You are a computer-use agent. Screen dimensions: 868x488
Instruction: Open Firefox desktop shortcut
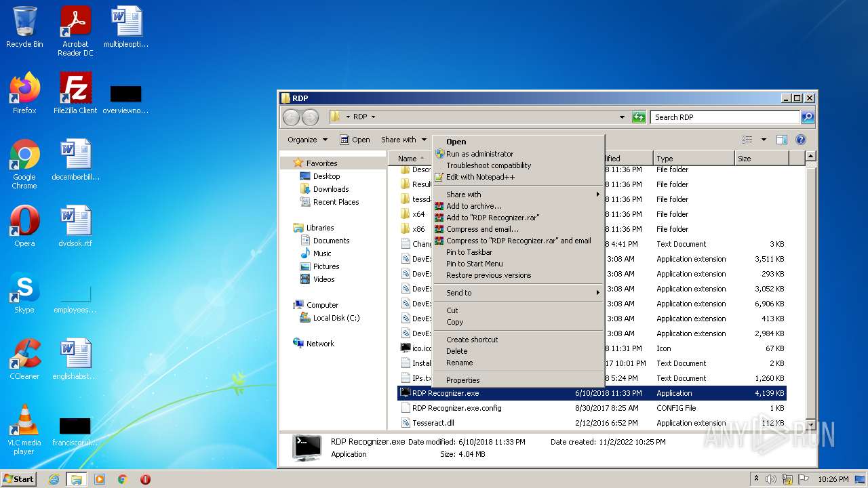pos(24,94)
